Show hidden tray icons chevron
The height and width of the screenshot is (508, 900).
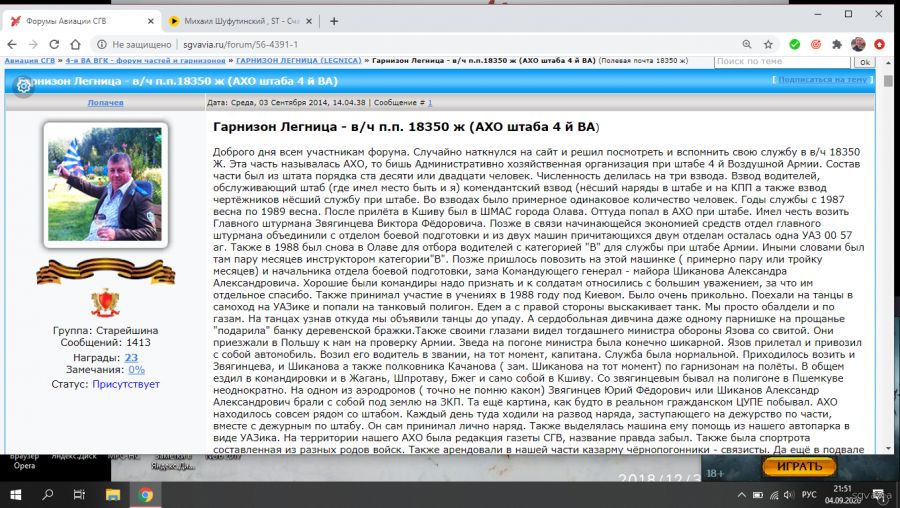click(x=742, y=495)
